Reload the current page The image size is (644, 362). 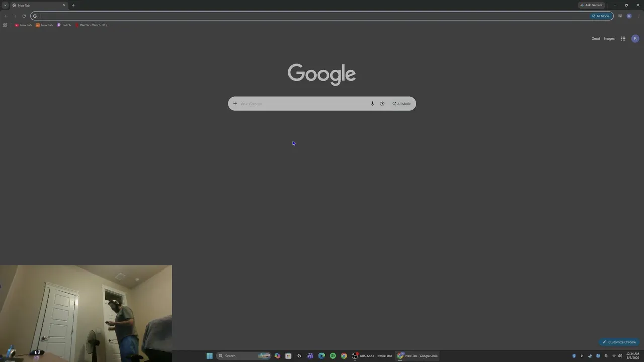[x=24, y=16]
